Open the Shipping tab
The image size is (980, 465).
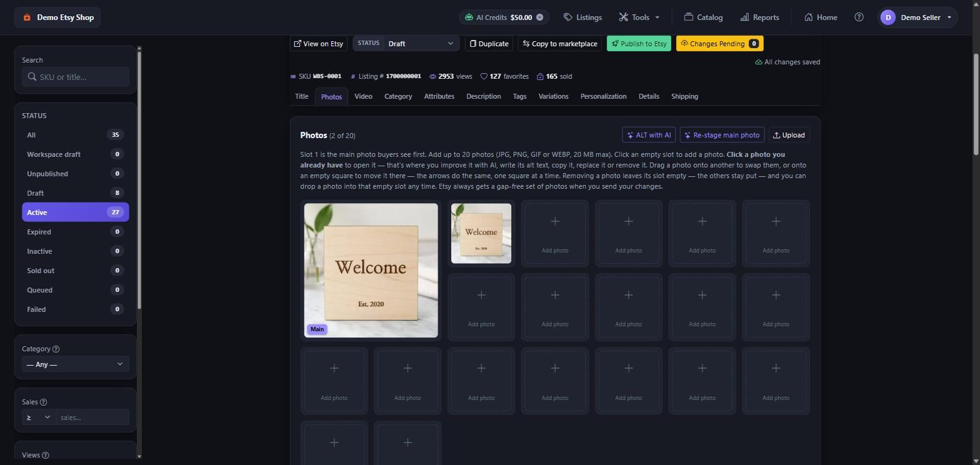pos(684,96)
